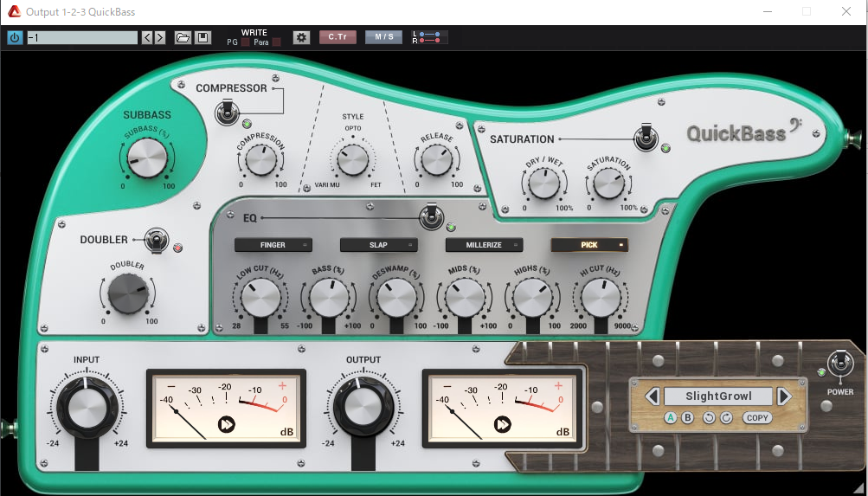Viewport: 868px width, 496px height.
Task: Select the A state button
Action: coord(671,418)
